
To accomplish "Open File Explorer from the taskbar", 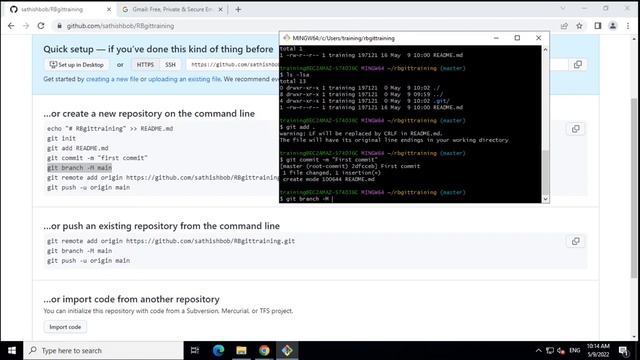I will (x=241, y=351).
